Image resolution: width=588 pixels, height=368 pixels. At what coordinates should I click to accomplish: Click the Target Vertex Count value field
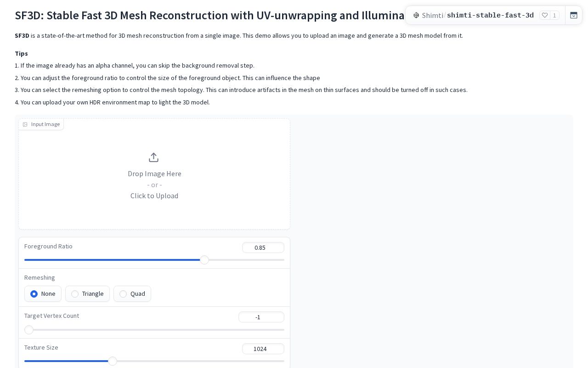coord(261,317)
